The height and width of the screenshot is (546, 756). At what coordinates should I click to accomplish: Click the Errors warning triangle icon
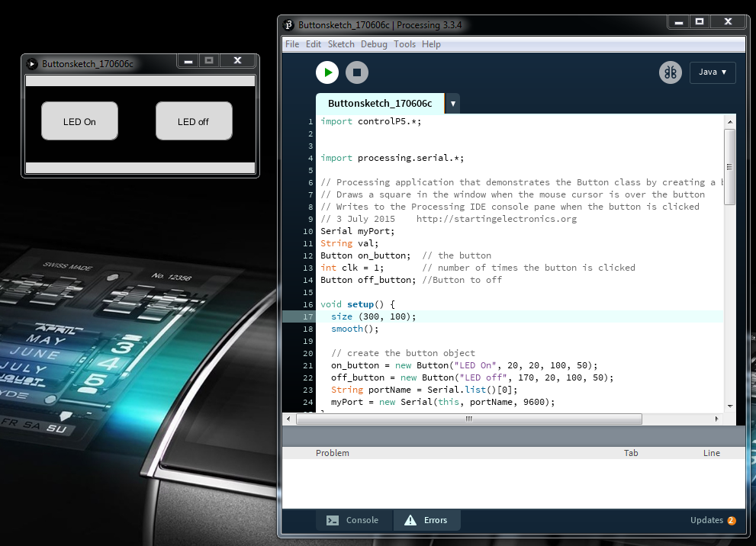[410, 520]
